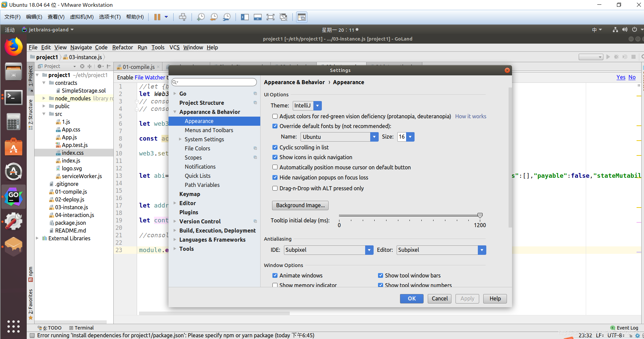Switch to 01-compile.js editor tab
The height and width of the screenshot is (339, 644).
138,67
